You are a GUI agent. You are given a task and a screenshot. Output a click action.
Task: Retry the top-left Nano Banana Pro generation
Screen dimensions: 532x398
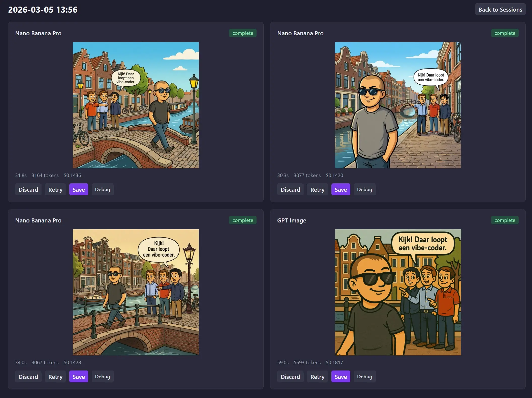tap(55, 189)
